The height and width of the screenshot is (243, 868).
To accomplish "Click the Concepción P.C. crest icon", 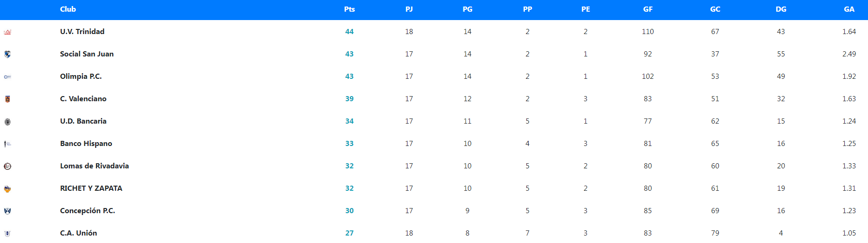I will (7, 211).
